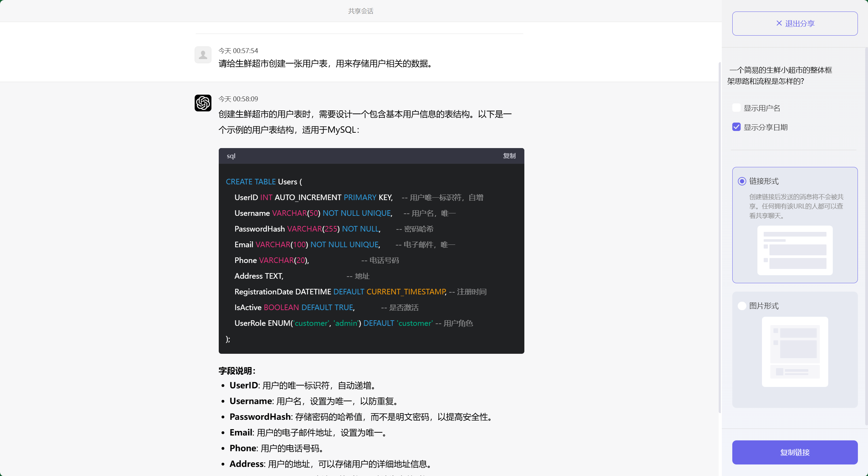Click the sql language label on the code block
This screenshot has height=476, width=868.
coord(231,156)
